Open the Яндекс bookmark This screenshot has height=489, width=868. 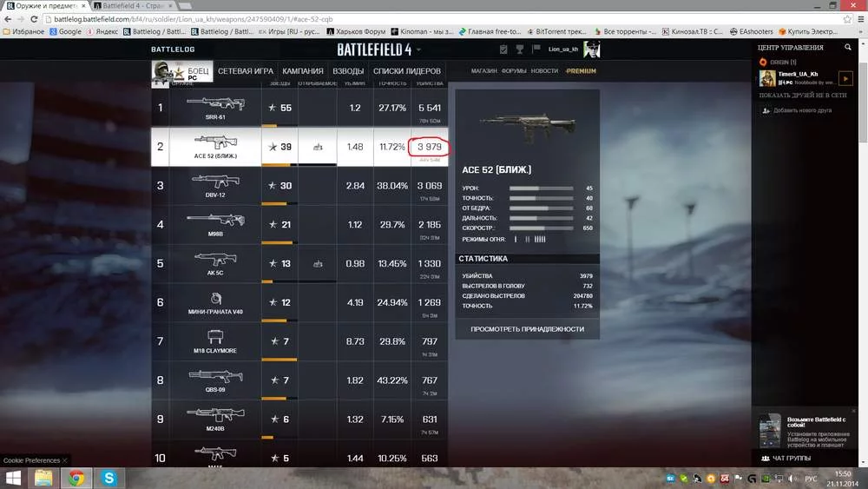(102, 31)
